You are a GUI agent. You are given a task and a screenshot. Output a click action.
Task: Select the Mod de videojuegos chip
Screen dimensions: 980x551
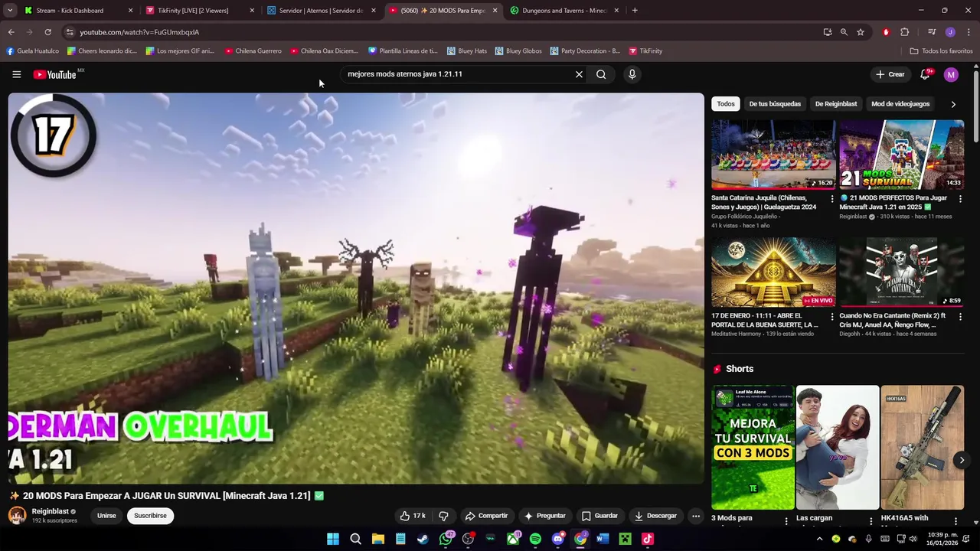coord(900,104)
